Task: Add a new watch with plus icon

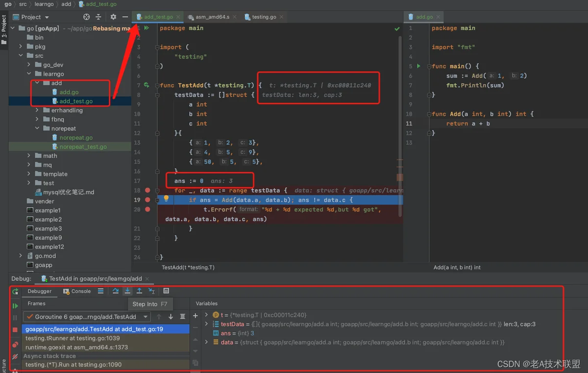Action: [x=196, y=316]
